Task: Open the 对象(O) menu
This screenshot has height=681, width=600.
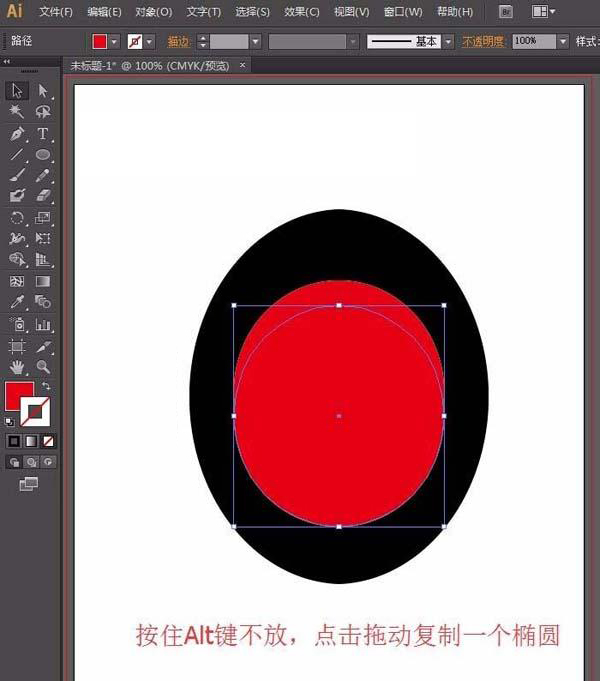Action: point(154,12)
